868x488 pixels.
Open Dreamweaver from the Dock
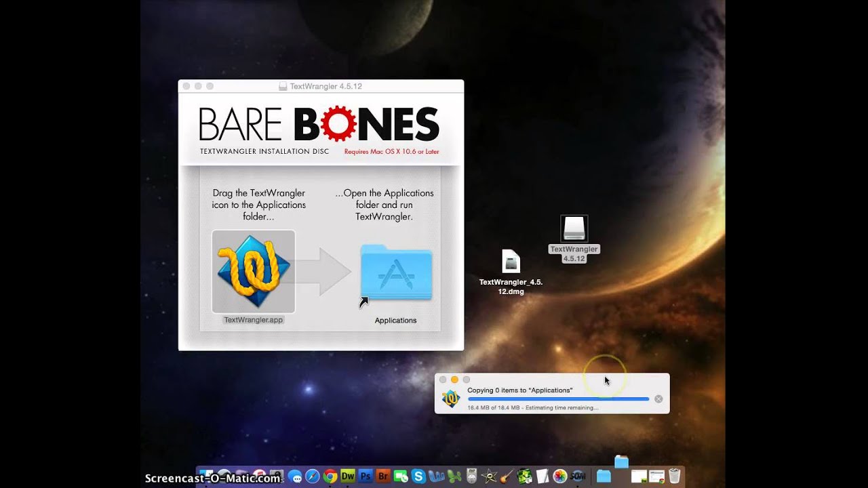348,476
